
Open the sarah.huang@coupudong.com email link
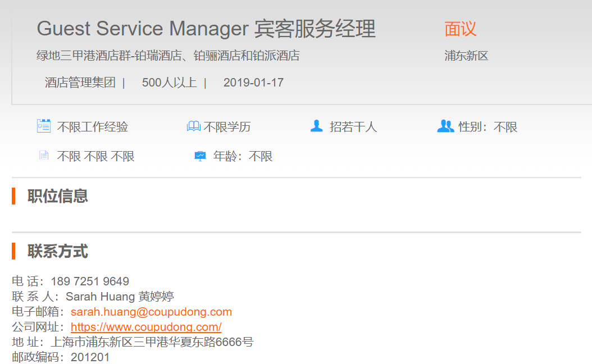[151, 312]
